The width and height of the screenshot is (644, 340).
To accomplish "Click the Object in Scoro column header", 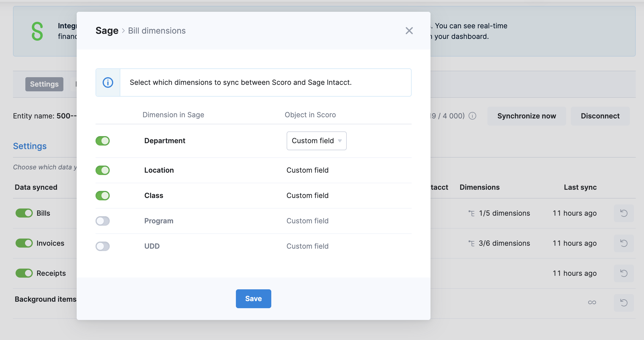I will point(310,115).
